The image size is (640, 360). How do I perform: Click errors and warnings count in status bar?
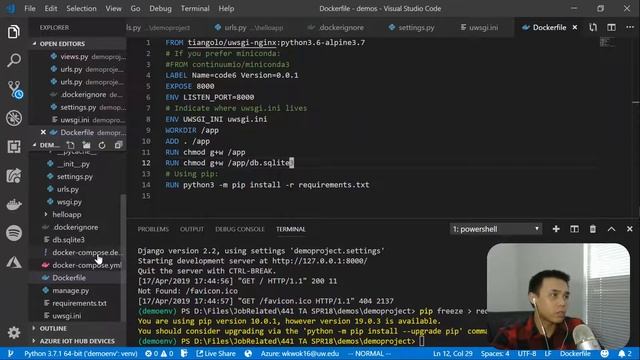pos(159,353)
